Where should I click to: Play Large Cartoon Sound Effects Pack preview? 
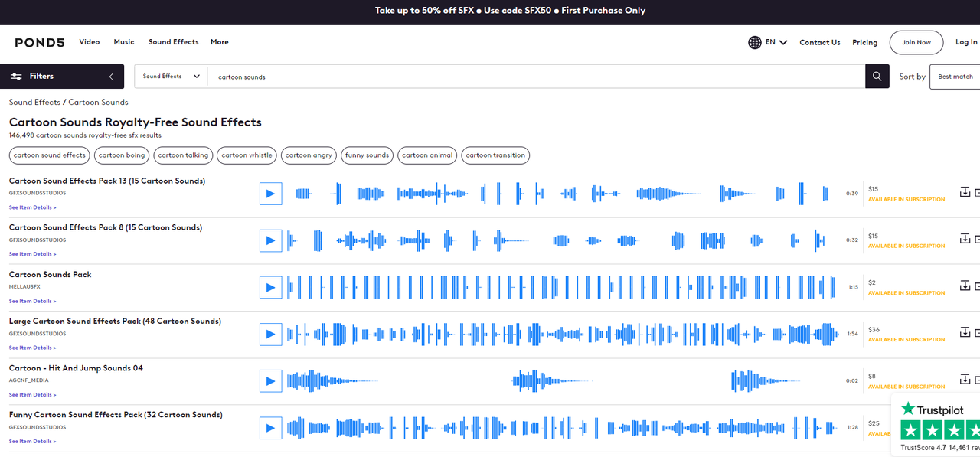pyautogui.click(x=270, y=334)
